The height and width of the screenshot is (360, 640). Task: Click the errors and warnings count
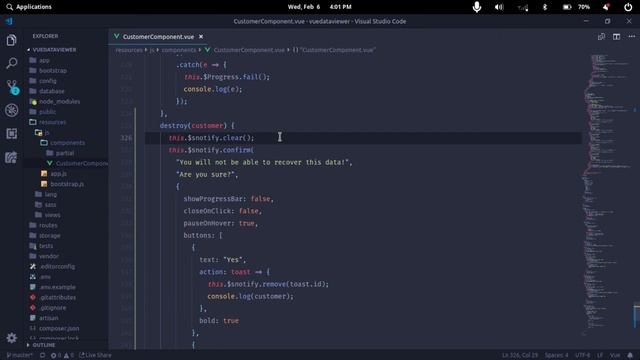[x=62, y=355]
